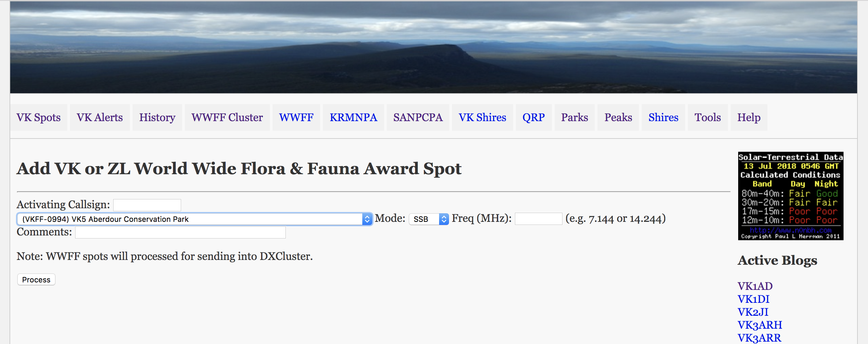Open the VK Spots menu item
Viewport: 868px width, 344px height.
coord(38,117)
